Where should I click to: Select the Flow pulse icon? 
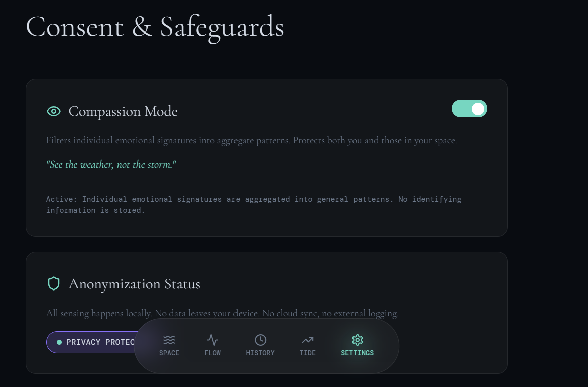212,340
